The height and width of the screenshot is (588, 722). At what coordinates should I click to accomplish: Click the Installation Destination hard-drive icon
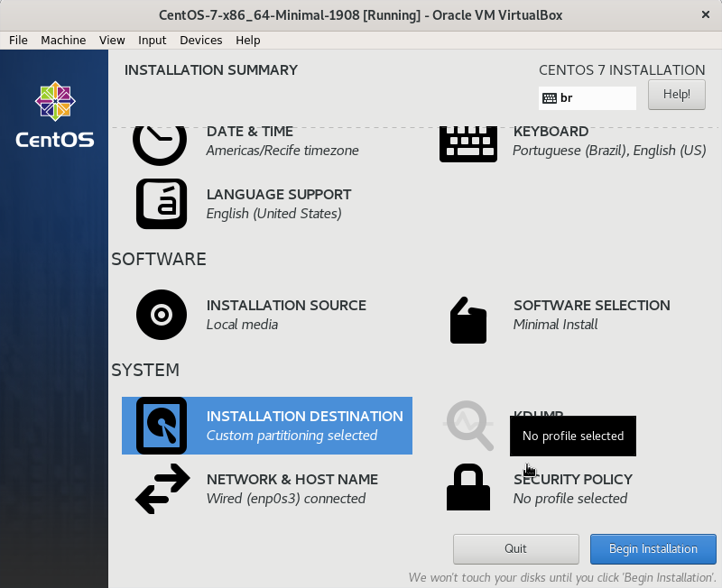162,426
